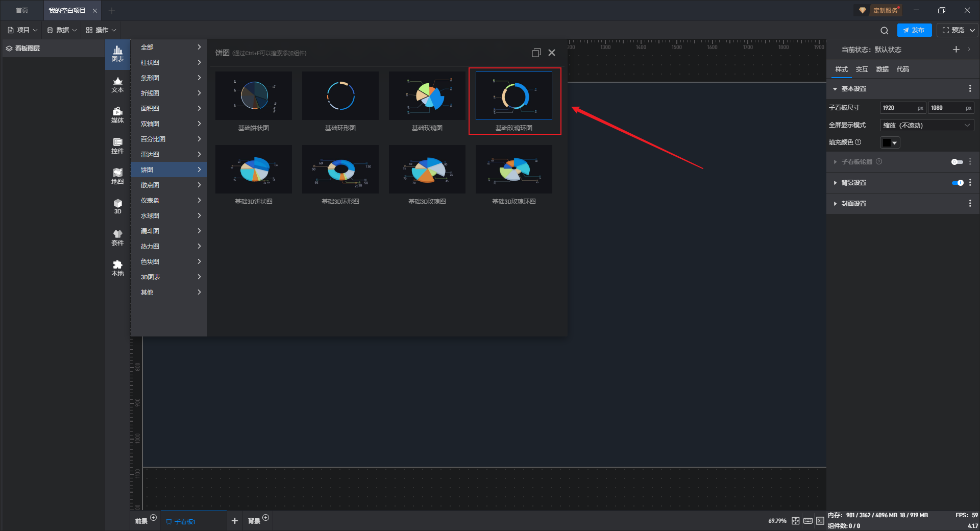
Task: Close the 饼图 component panel
Action: 552,53
